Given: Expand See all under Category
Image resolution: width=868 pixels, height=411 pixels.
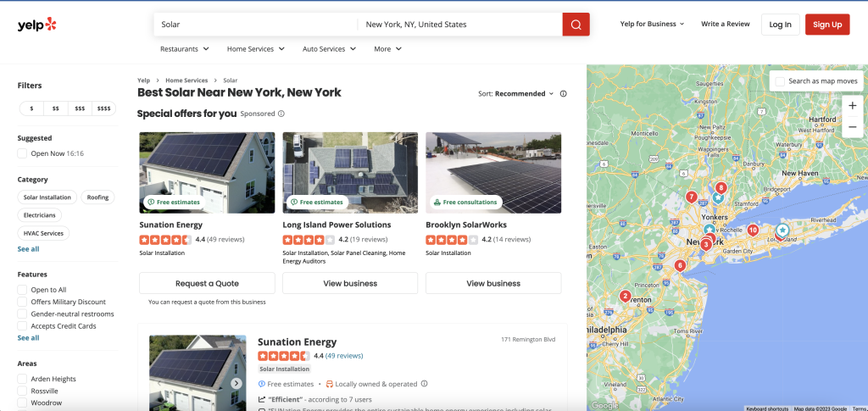Looking at the screenshot, I should coord(28,249).
